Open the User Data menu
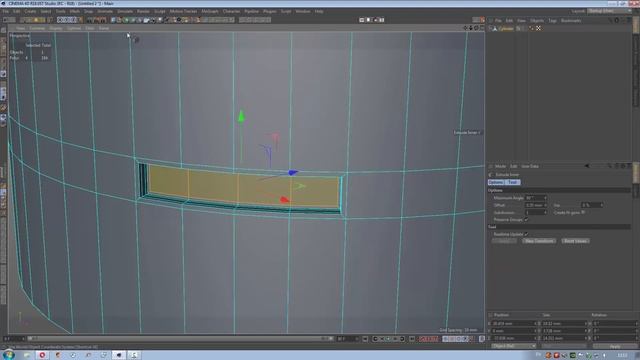 pyautogui.click(x=530, y=166)
